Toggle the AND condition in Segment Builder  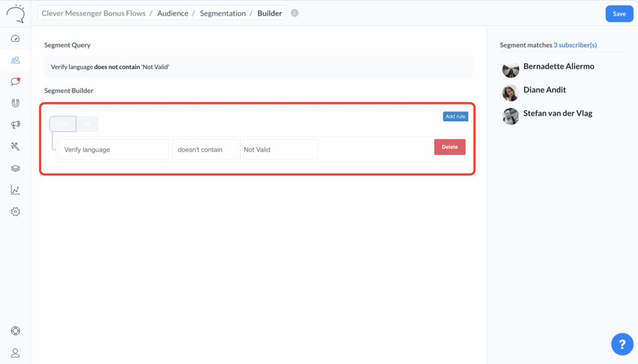[x=62, y=124]
